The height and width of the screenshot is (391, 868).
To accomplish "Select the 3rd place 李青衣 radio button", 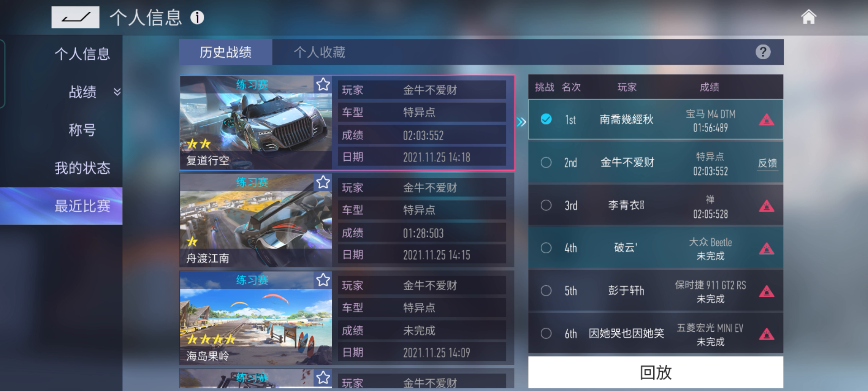I will pyautogui.click(x=546, y=205).
